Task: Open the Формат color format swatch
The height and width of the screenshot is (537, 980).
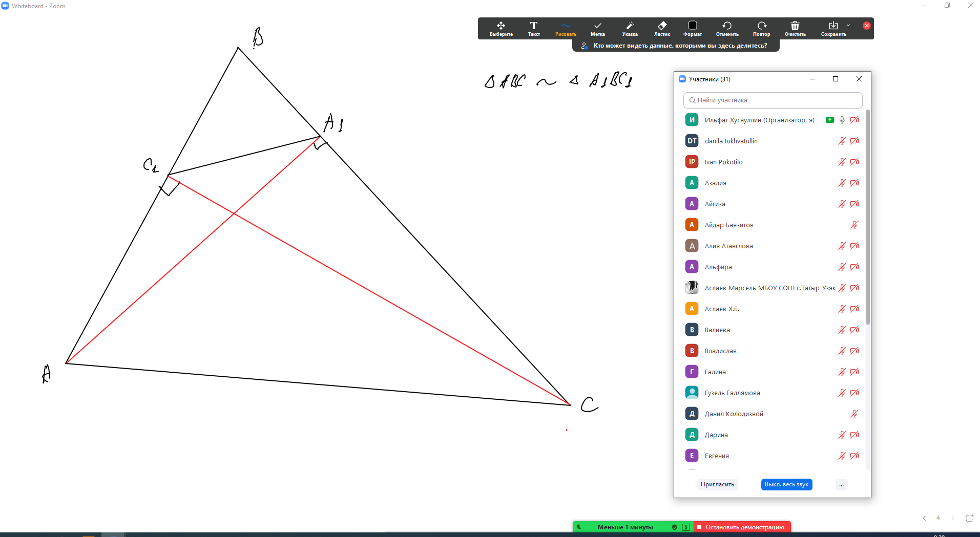Action: tap(693, 26)
